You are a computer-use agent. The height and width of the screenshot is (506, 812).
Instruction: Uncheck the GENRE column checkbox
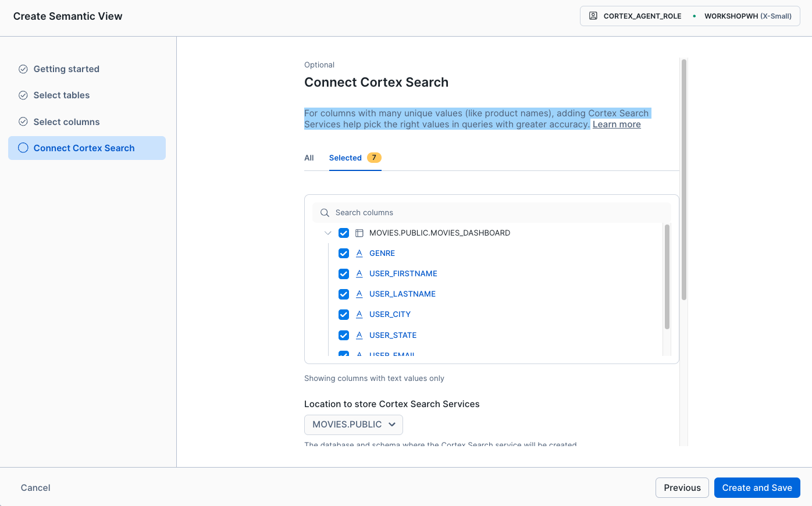click(x=344, y=254)
